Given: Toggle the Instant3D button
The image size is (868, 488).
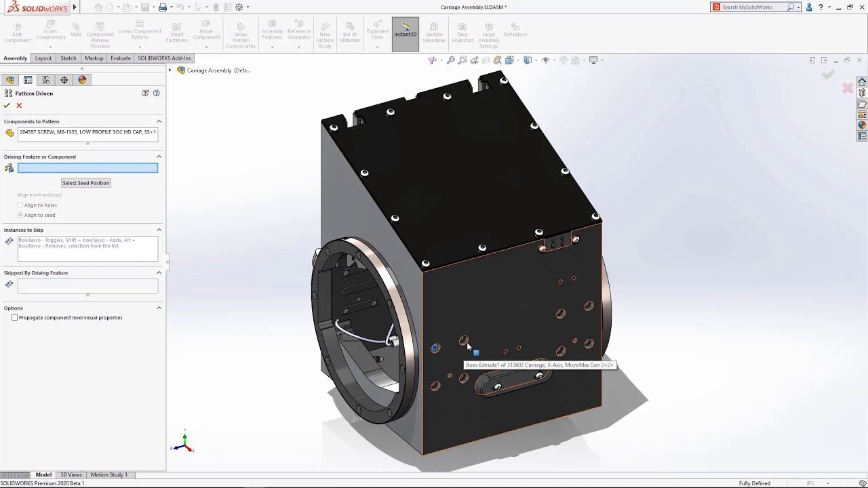Looking at the screenshot, I should click(x=406, y=35).
